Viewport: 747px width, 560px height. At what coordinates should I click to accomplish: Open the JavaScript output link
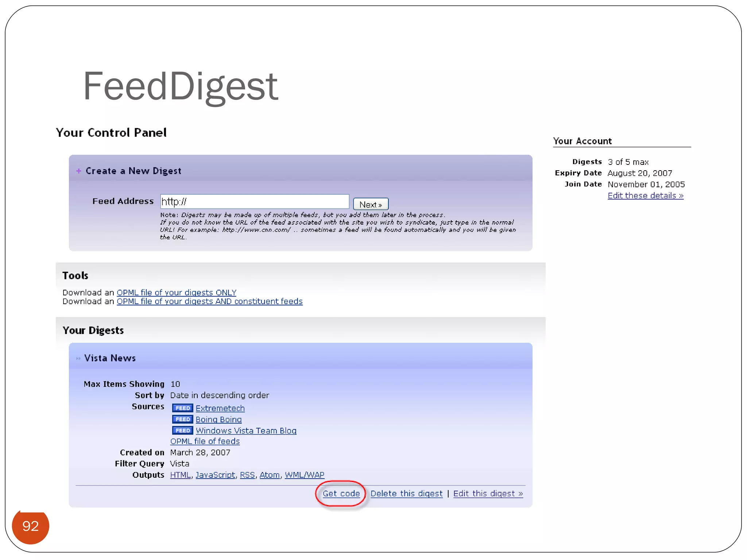215,475
